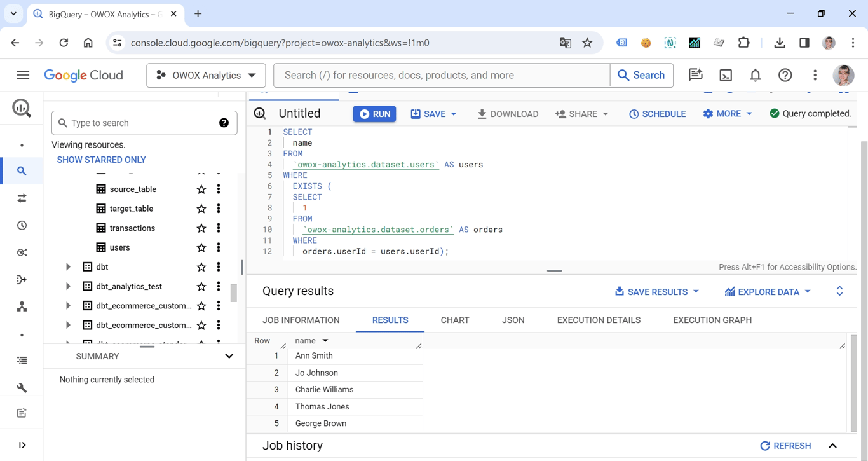
Task: Star the target_table table
Action: click(201, 209)
